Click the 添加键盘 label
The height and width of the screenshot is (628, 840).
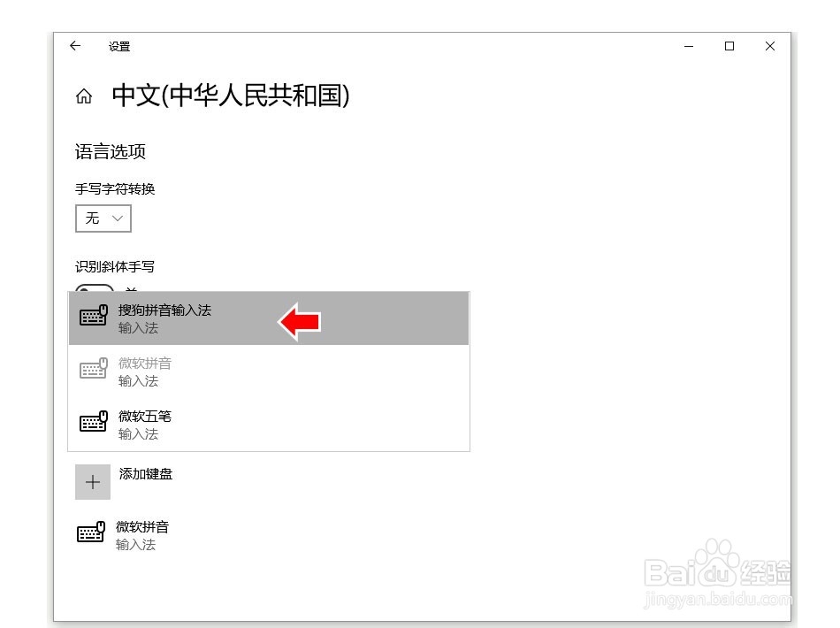coord(146,474)
